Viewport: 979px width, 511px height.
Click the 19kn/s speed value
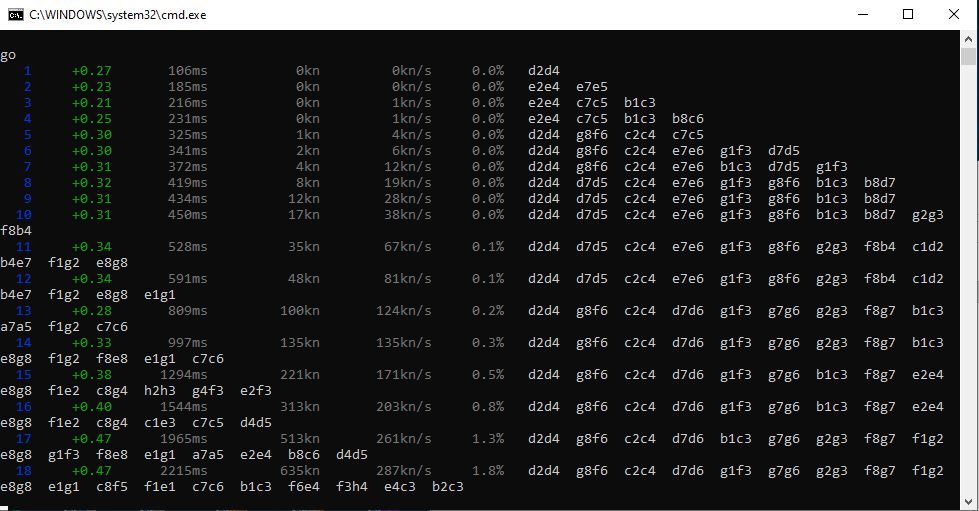click(407, 183)
